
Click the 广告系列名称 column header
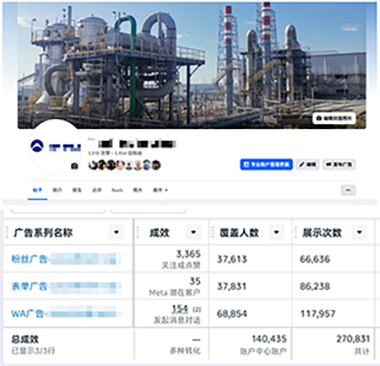(43, 232)
